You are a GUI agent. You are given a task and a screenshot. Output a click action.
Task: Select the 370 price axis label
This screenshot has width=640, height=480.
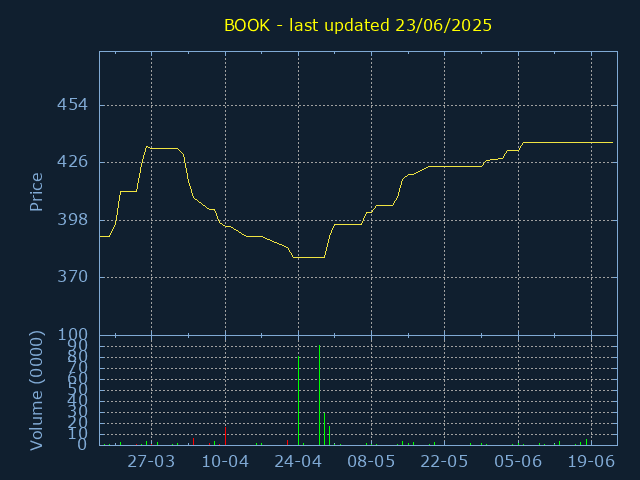pos(72,277)
